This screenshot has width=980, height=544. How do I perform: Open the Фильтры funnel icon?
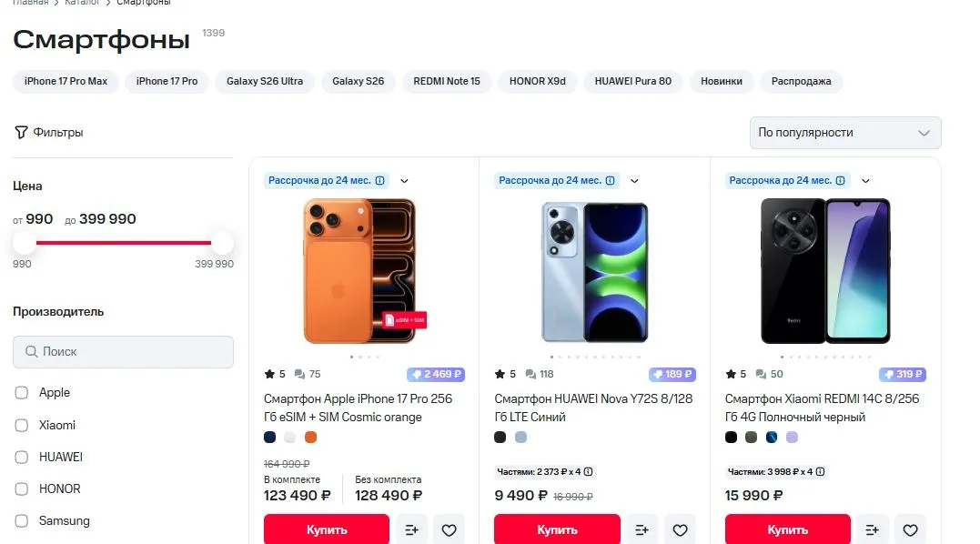(x=21, y=133)
